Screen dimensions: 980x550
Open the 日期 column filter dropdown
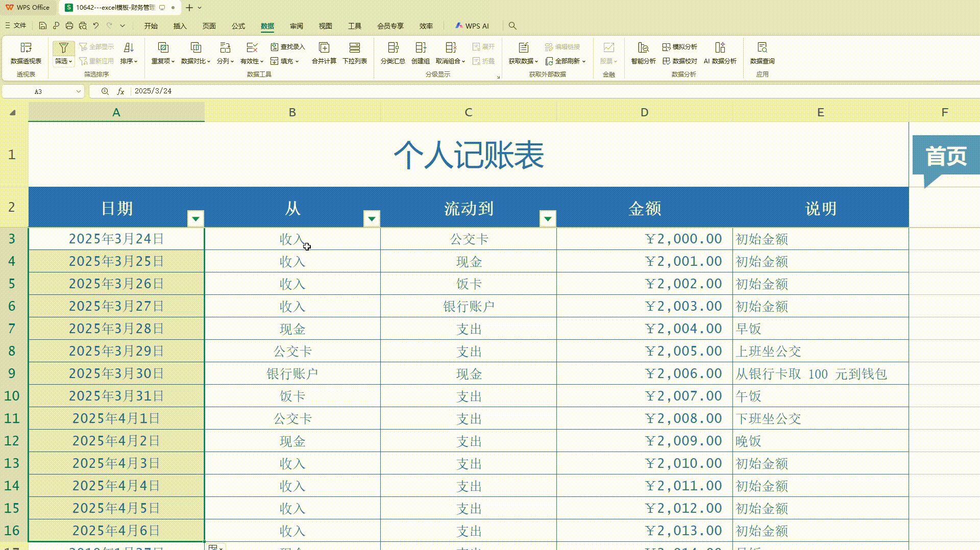pos(195,219)
